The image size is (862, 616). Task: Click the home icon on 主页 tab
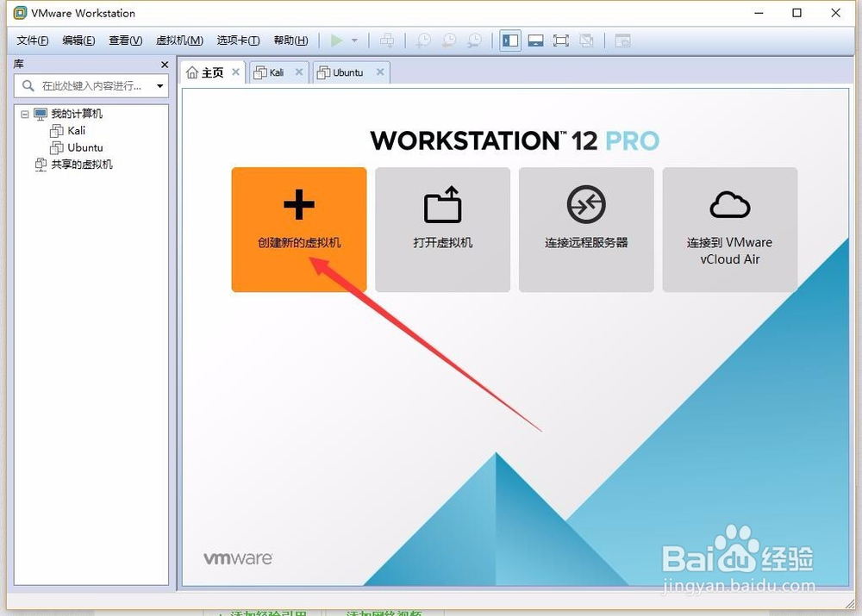pyautogui.click(x=192, y=72)
